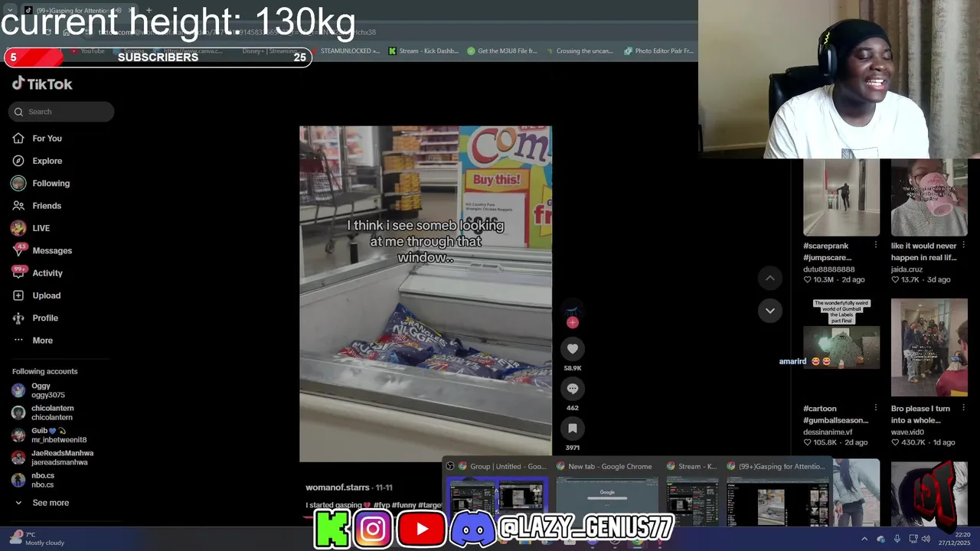The height and width of the screenshot is (551, 980).
Task: Open 'Stream - Kick Dashb...' bookmark
Action: tap(423, 51)
